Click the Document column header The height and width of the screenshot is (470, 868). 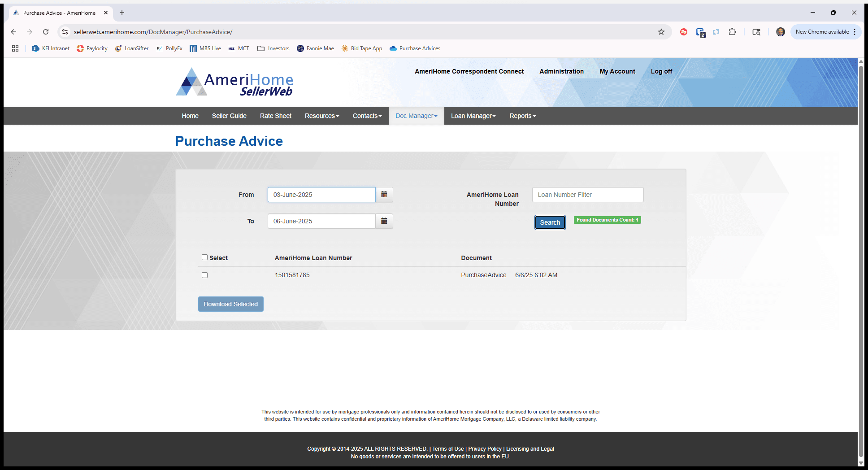[477, 258]
